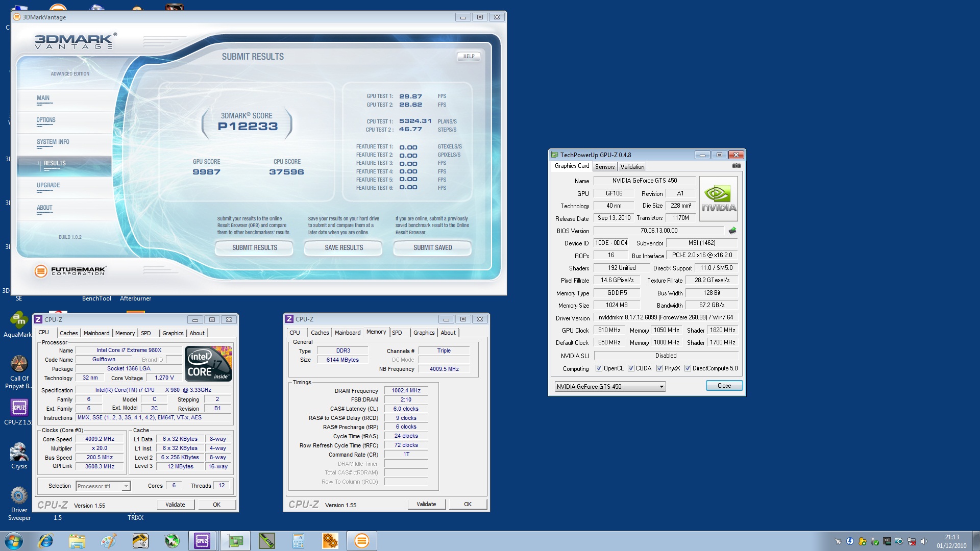This screenshot has width=980, height=551.
Task: Click the SUBMIT RESULTS button
Action: tap(254, 248)
